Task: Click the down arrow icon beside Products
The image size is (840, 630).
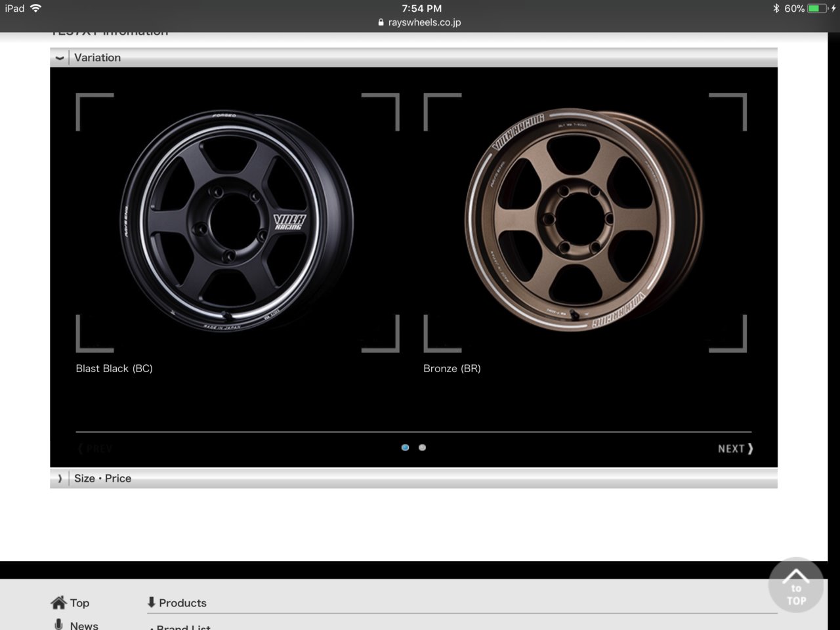Action: tap(151, 602)
